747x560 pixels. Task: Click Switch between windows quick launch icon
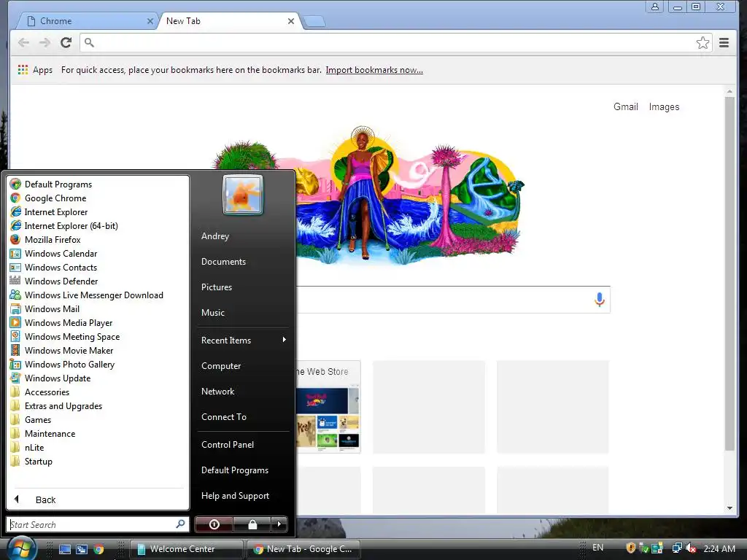click(82, 549)
